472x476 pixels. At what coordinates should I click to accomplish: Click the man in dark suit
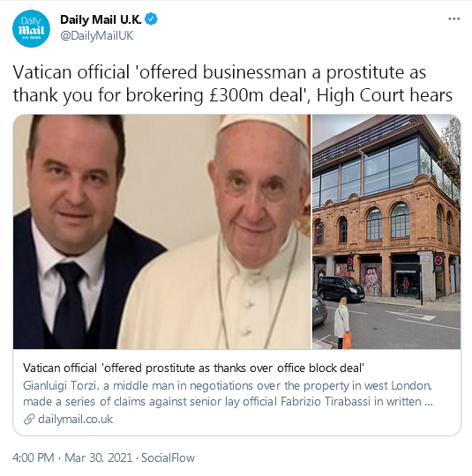point(76,232)
